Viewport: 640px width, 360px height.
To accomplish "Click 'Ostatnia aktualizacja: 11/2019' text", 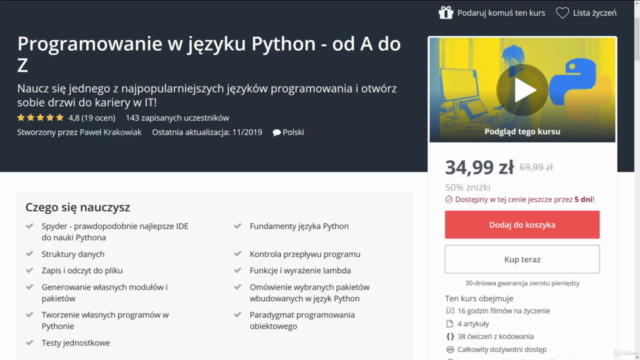I will click(207, 132).
